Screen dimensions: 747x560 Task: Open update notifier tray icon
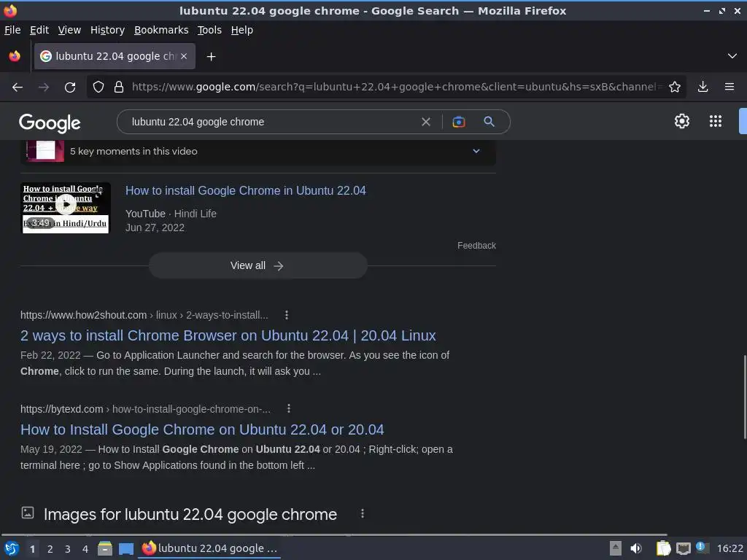click(701, 547)
